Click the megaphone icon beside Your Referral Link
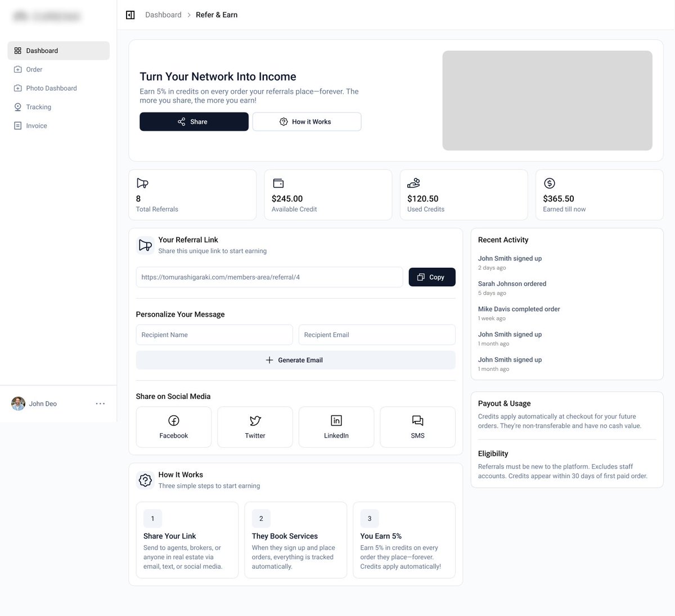Image resolution: width=675 pixels, height=616 pixels. pos(145,245)
